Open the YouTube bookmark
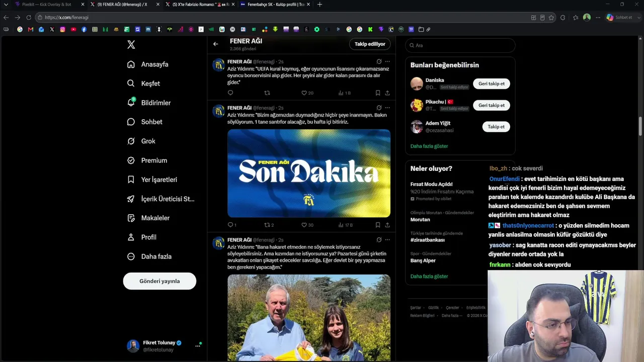The image size is (644, 362). (73, 29)
